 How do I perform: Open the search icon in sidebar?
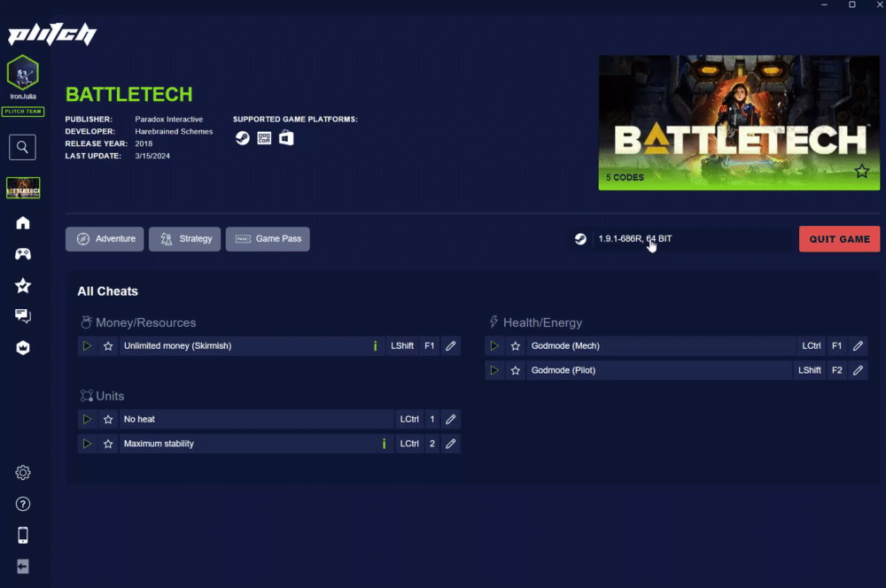click(23, 147)
